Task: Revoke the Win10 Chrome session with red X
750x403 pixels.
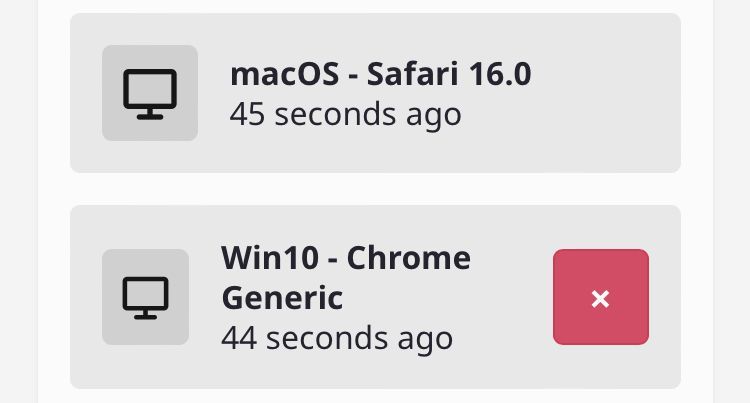Action: pos(601,297)
